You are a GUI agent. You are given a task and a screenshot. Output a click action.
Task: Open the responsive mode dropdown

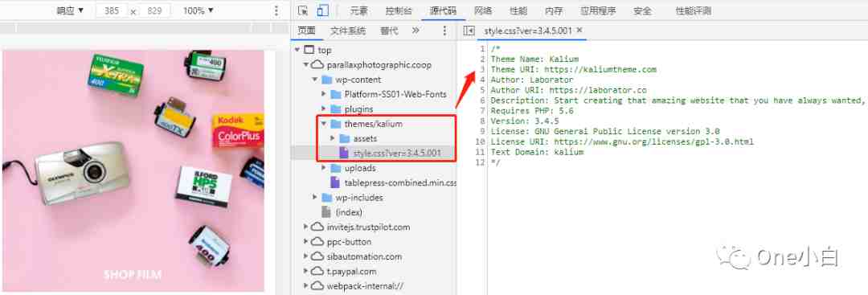click(x=70, y=10)
